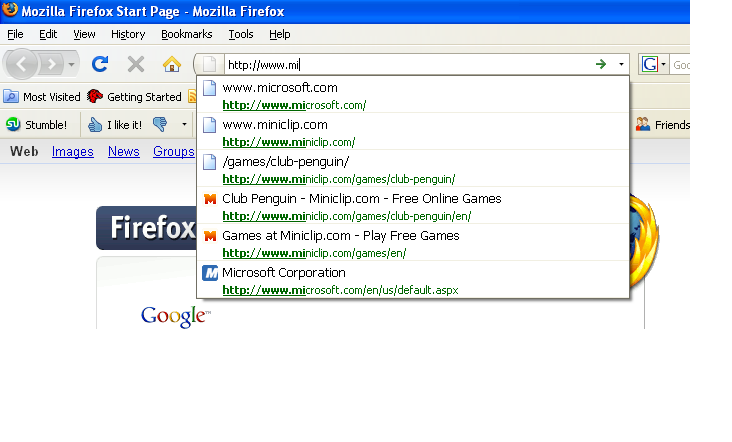Click the Groups link
Screen dimensions: 732x442
pos(174,151)
